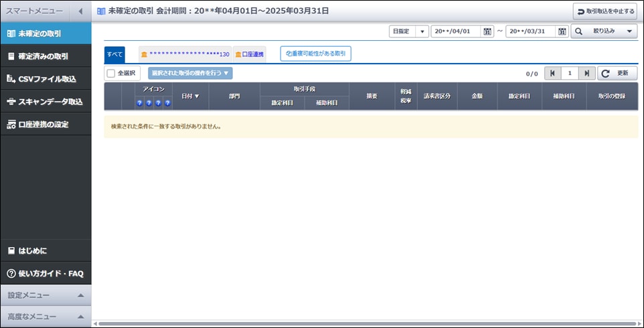Open the 絞り込み filter dropdown

point(604,31)
